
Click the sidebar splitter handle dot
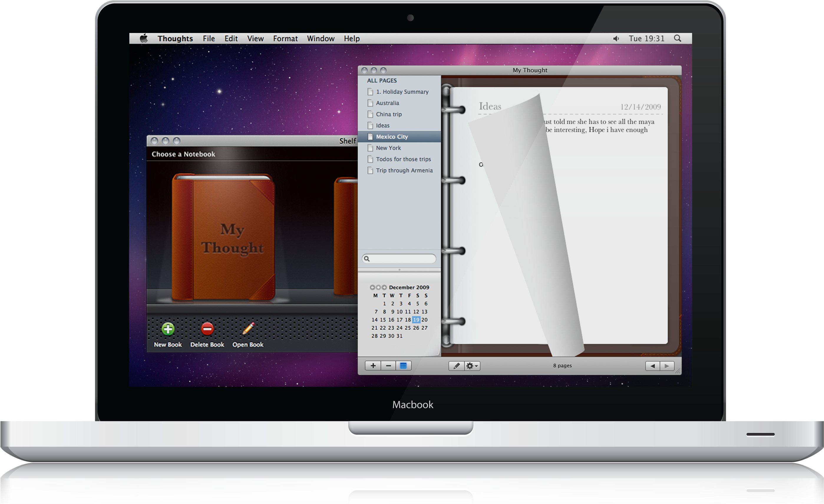click(399, 270)
